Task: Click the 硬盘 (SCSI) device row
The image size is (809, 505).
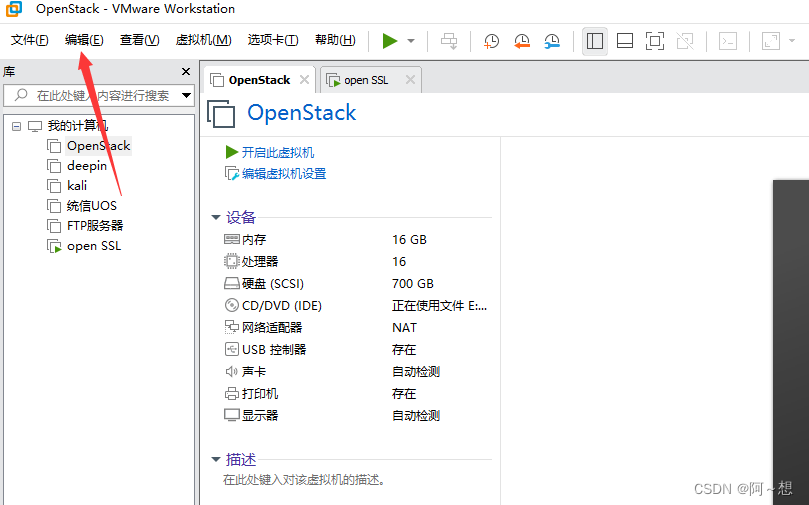Action: tap(356, 284)
